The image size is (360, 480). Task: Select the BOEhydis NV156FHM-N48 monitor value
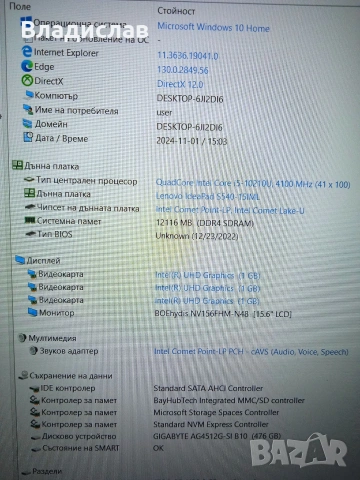pos(223,314)
